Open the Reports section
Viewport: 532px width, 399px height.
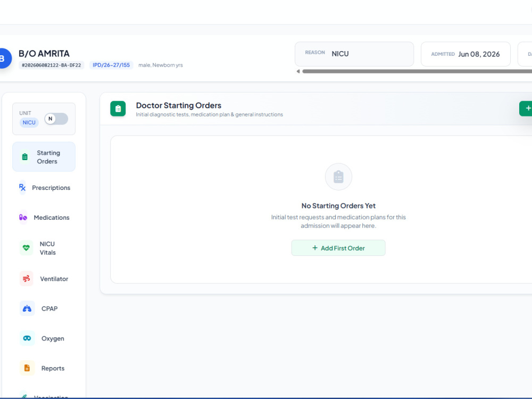tap(44, 368)
